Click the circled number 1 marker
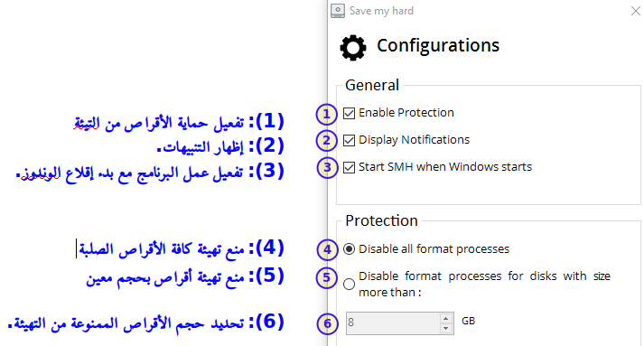 pyautogui.click(x=327, y=114)
